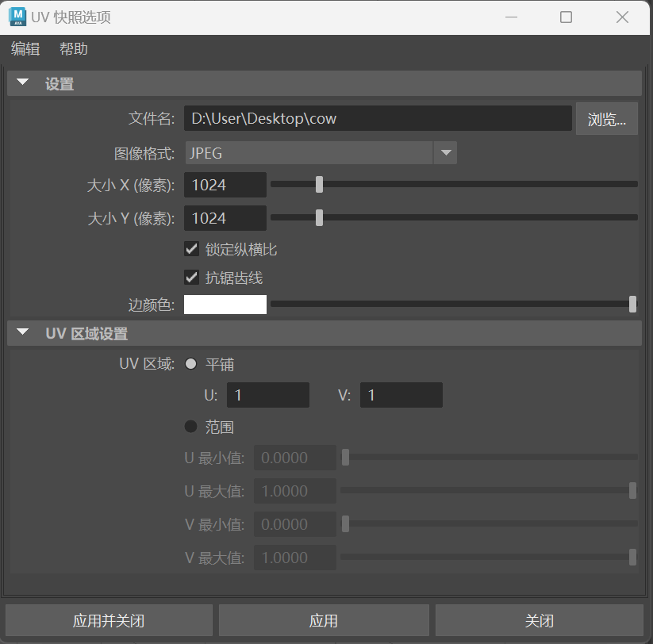653x644 pixels.
Task: Click the 大小 Y slider handle
Action: coord(320,218)
